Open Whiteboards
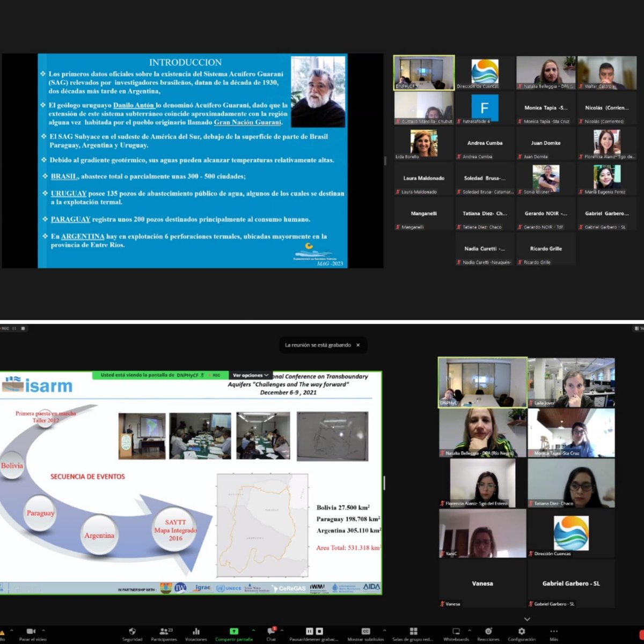This screenshot has width=644, height=644. click(x=456, y=634)
